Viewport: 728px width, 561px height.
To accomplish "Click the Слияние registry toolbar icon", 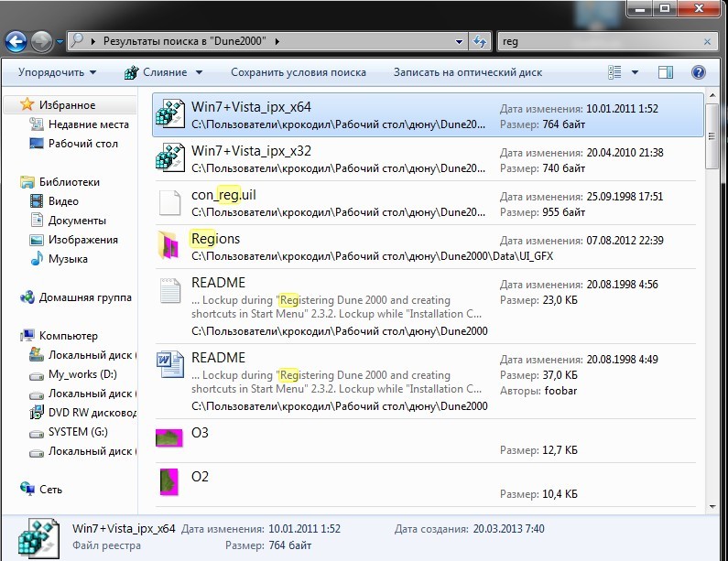I will pyautogui.click(x=131, y=72).
